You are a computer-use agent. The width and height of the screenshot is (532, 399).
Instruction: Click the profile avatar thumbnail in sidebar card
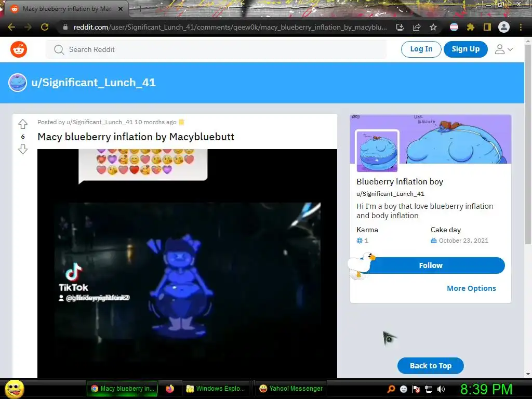coord(377,151)
